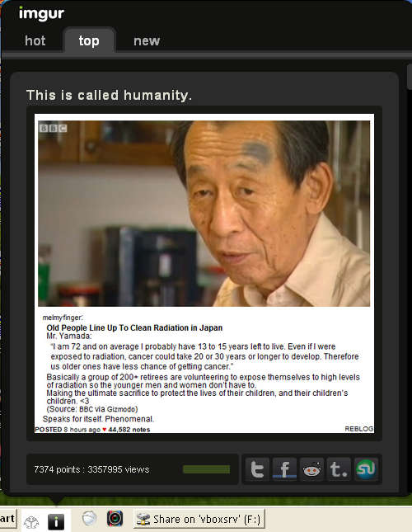Click the REBLOG link
Viewport: 412px width, 532px height.
click(x=358, y=429)
